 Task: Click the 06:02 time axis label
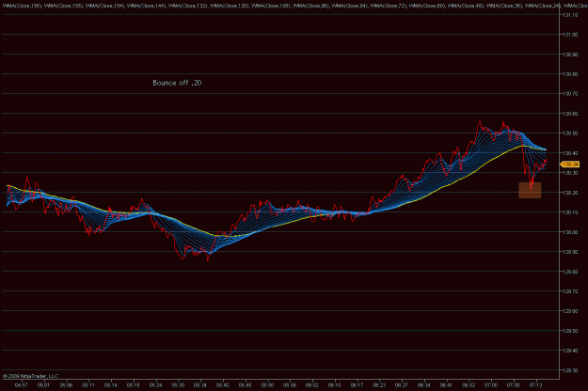312,385
